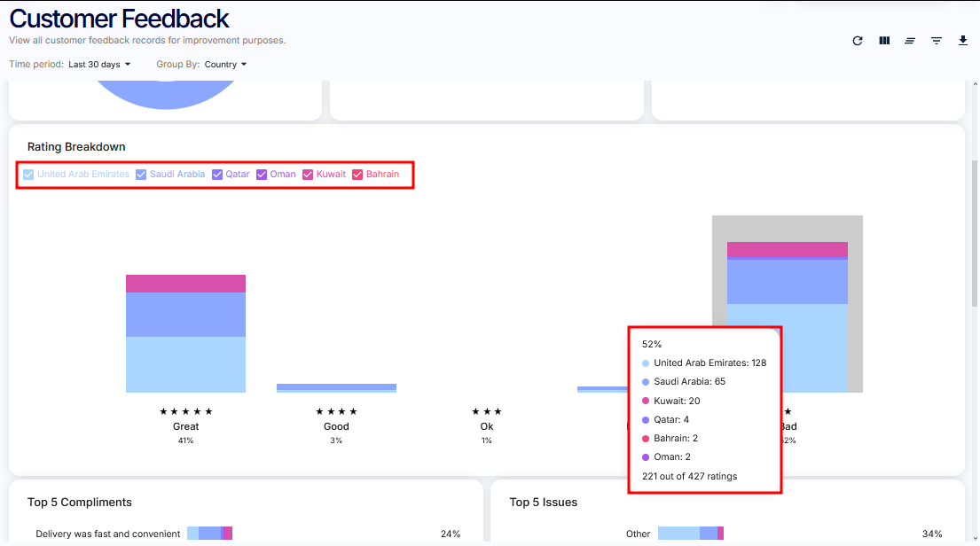Image resolution: width=980 pixels, height=546 pixels.
Task: Hide Bahrain via its checkbox
Action: (357, 175)
